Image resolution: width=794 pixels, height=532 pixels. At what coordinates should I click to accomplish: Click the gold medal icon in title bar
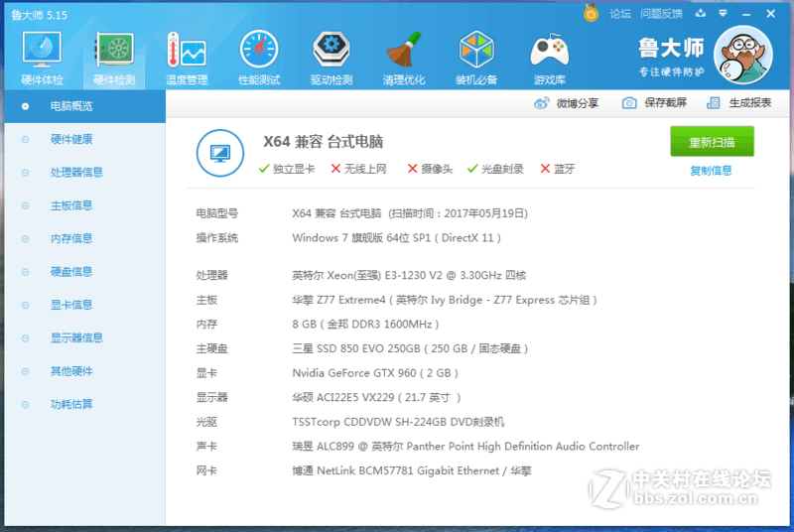point(591,13)
